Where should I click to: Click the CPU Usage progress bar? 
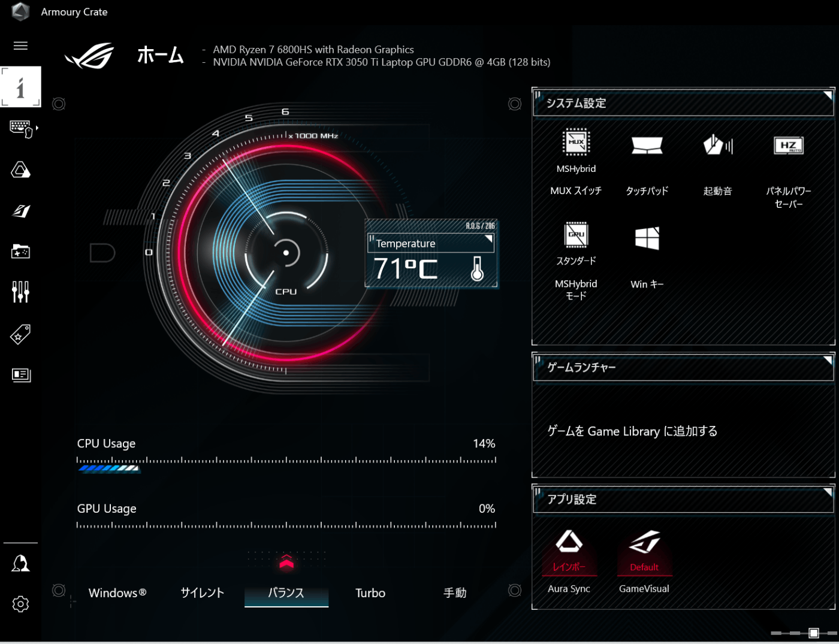pyautogui.click(x=286, y=464)
